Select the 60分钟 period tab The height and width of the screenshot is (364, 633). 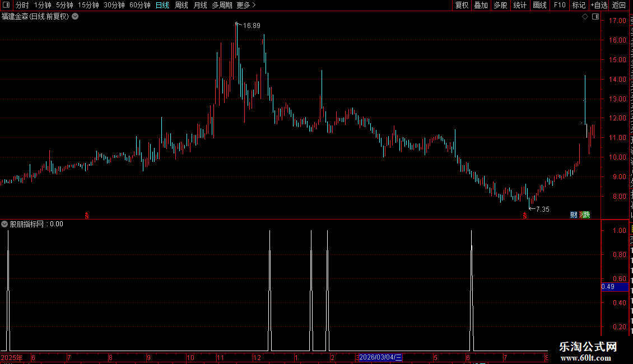click(x=139, y=5)
